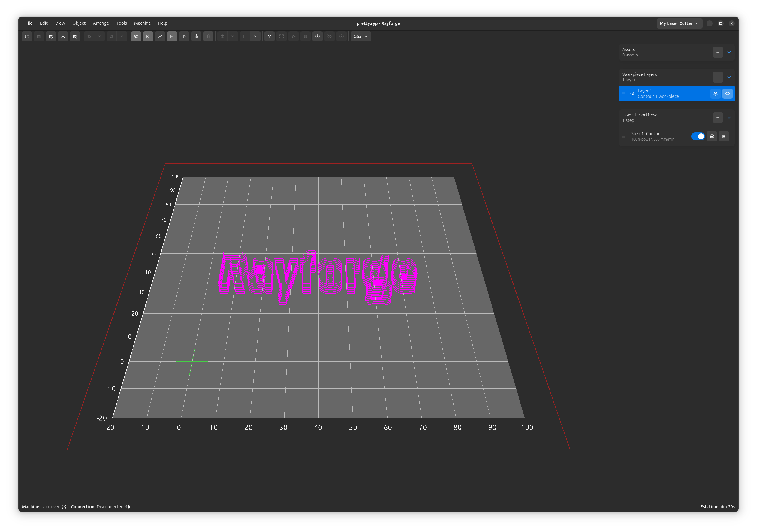This screenshot has width=757, height=532.
Task: Toggle the travel moves display icon
Action: click(x=160, y=36)
